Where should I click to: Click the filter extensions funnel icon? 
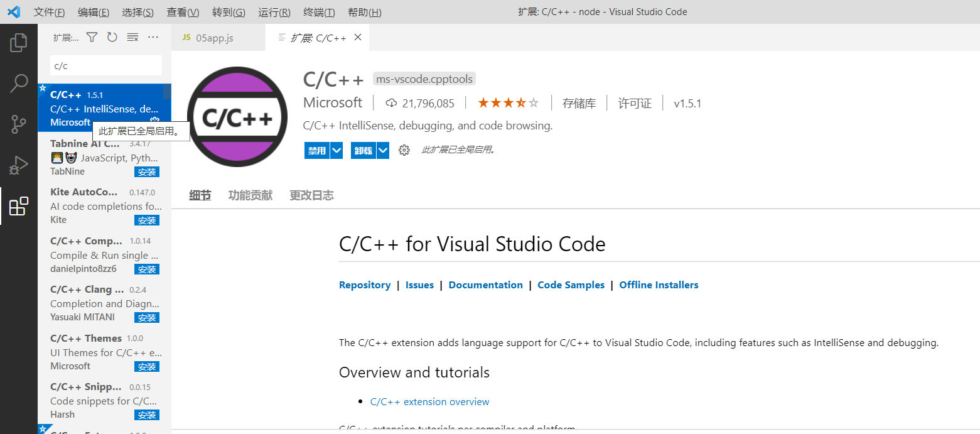coord(92,38)
